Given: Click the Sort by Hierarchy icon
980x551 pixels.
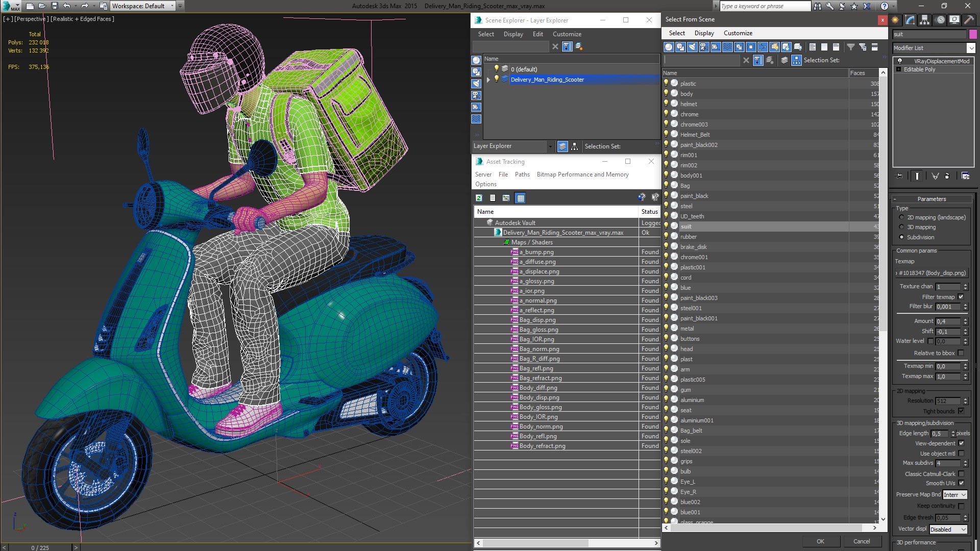Looking at the screenshot, I should [796, 60].
